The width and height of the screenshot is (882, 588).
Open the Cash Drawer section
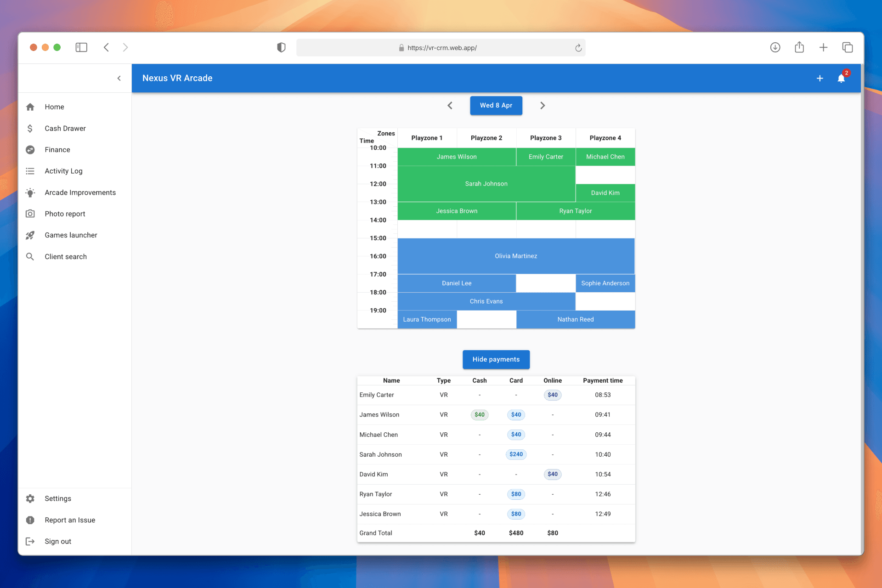[x=65, y=128]
